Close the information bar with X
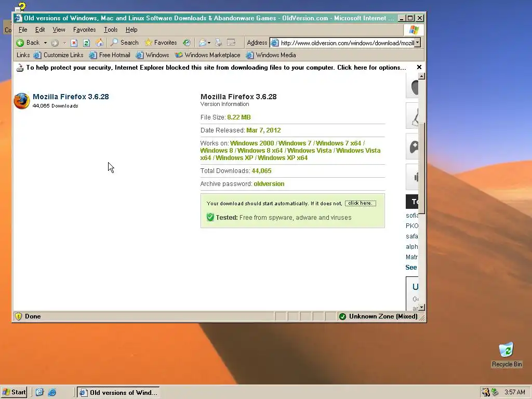Screen dimensions: 532x399 pyautogui.click(x=419, y=67)
